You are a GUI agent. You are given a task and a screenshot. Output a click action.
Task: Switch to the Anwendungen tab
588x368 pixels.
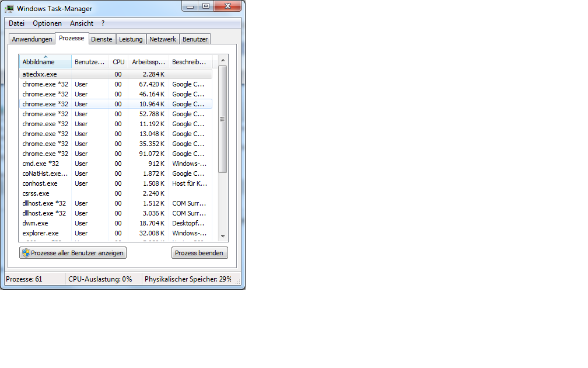32,39
